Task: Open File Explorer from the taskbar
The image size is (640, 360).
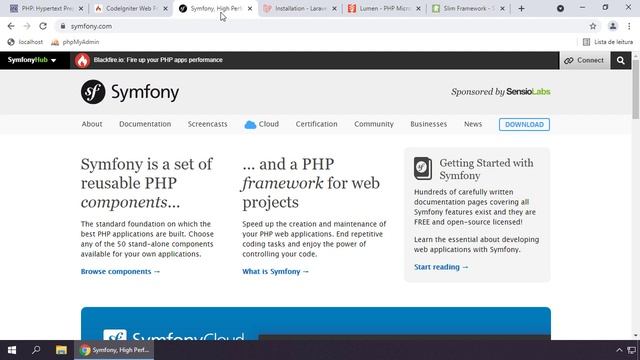Action: (61, 350)
